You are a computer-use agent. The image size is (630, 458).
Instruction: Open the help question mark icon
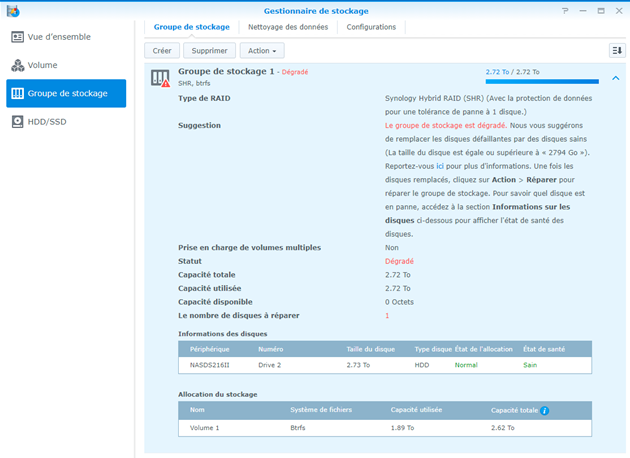(x=565, y=11)
